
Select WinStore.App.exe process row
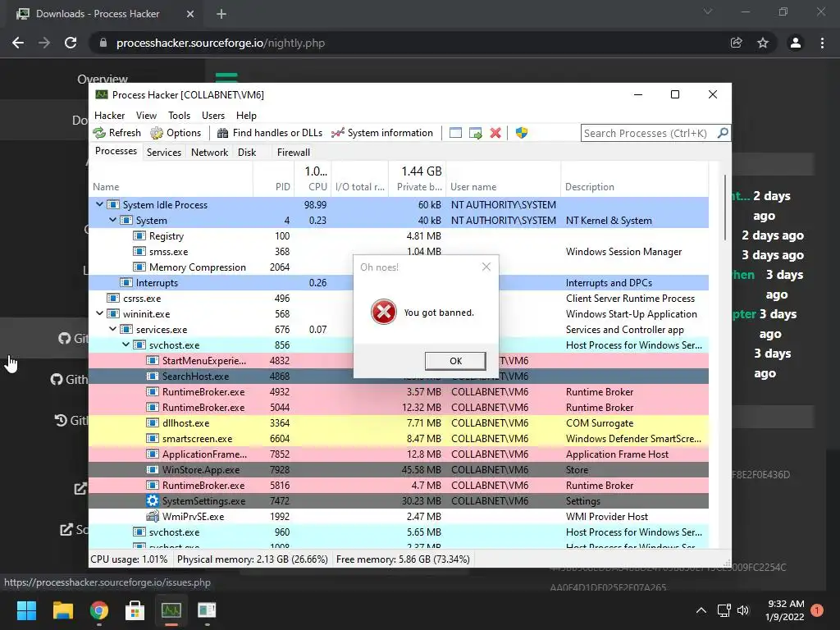[399, 469]
